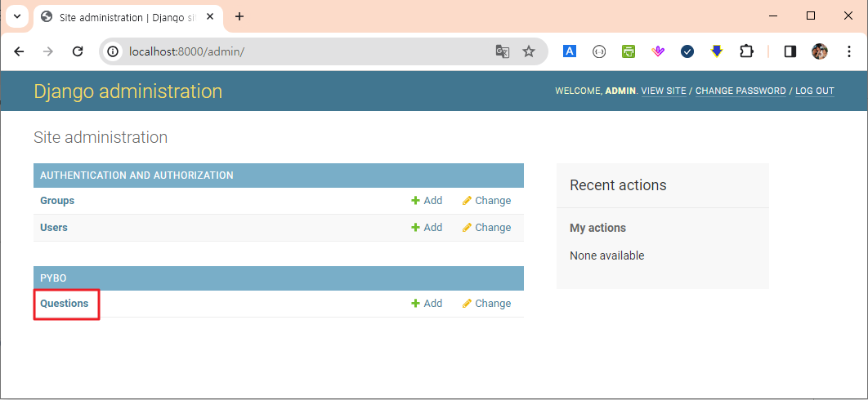Open the dark blue checkmark extension
This screenshot has width=868, height=400.
[687, 51]
